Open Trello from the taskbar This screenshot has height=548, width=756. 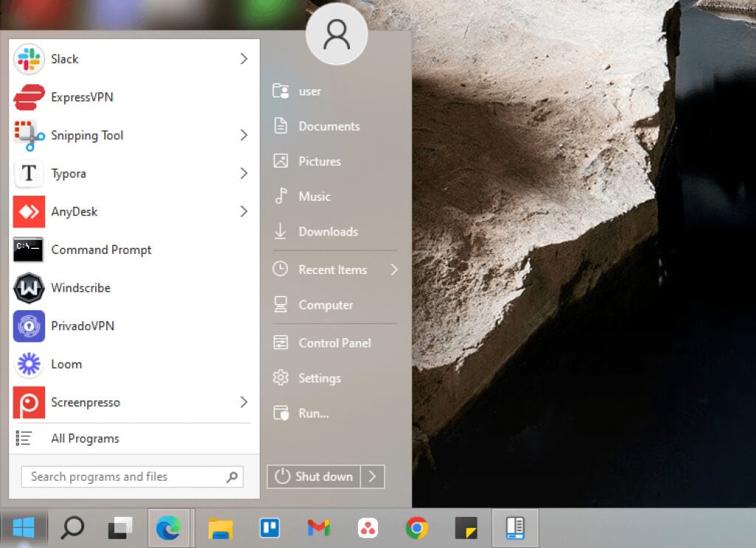click(269, 527)
